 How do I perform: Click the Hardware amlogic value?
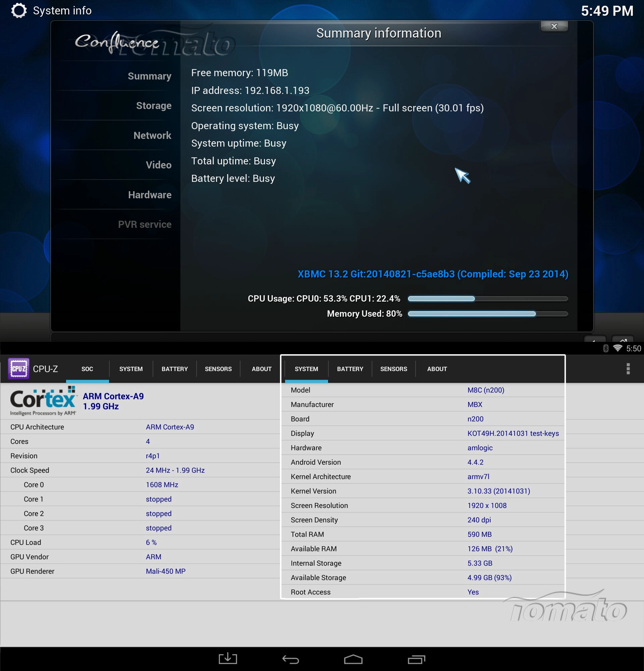click(480, 448)
